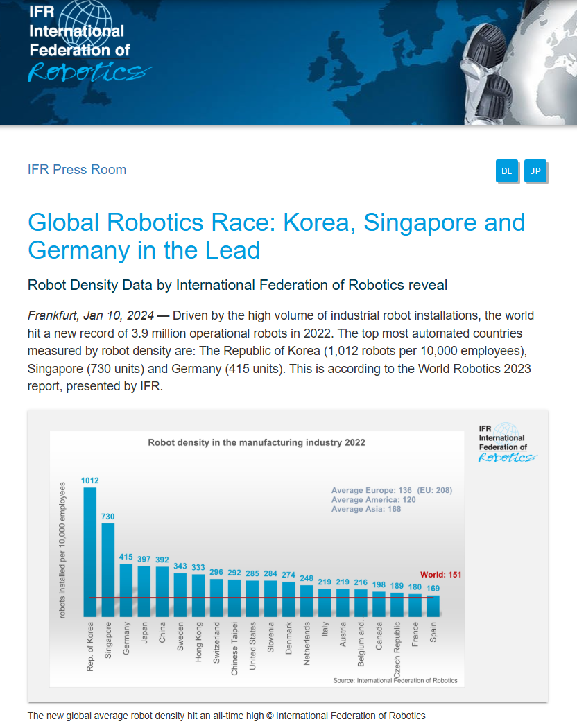Click the Japan bar value 397

coord(144,559)
